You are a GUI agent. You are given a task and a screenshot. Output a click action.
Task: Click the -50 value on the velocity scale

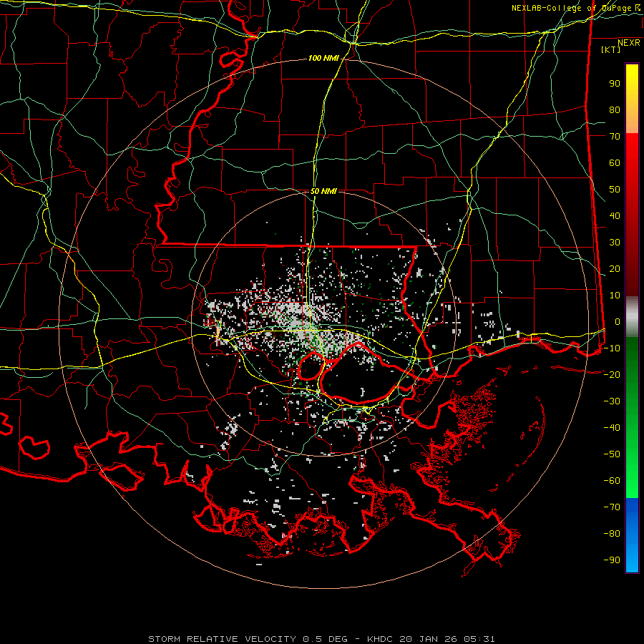612,454
